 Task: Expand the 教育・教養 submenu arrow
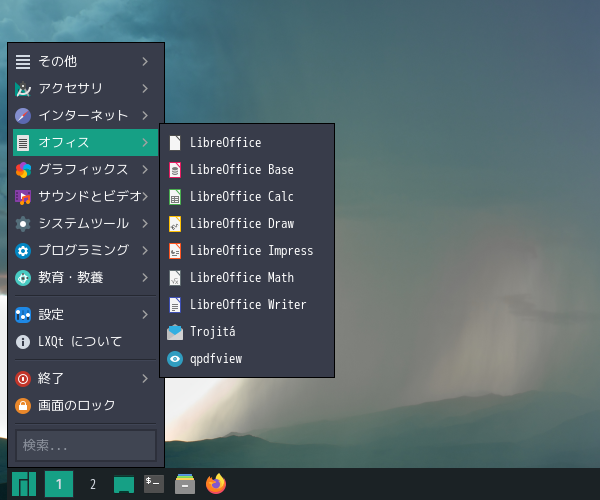click(145, 278)
